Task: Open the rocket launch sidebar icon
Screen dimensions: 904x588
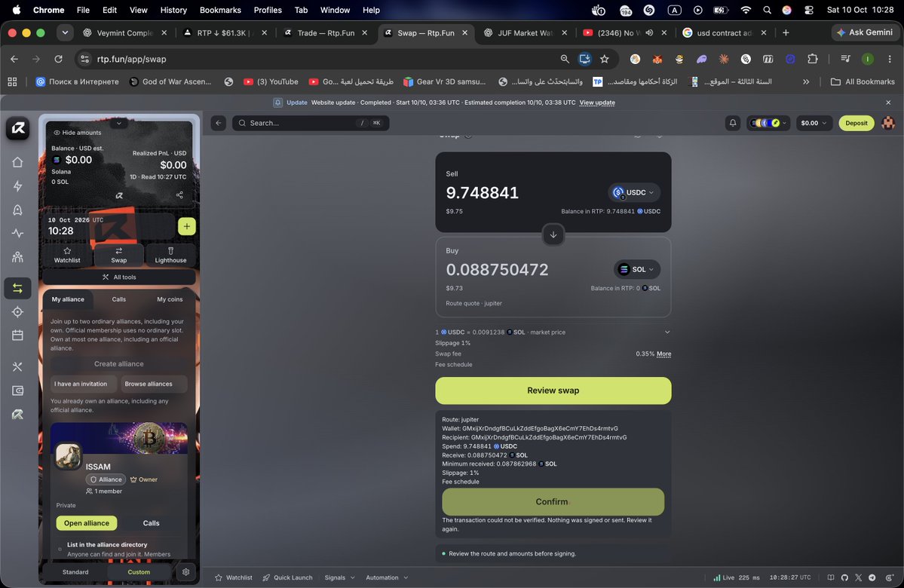Action: pyautogui.click(x=17, y=210)
